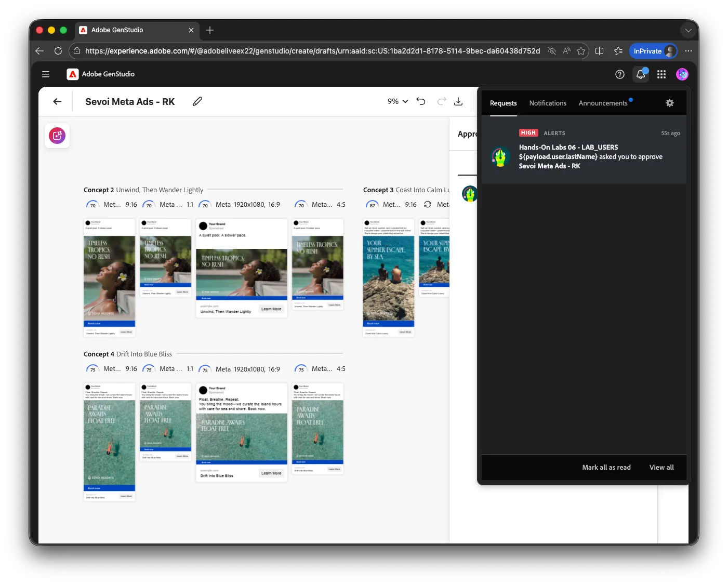The width and height of the screenshot is (728, 584).
Task: Click the generate variations floating icon
Action: tap(57, 136)
